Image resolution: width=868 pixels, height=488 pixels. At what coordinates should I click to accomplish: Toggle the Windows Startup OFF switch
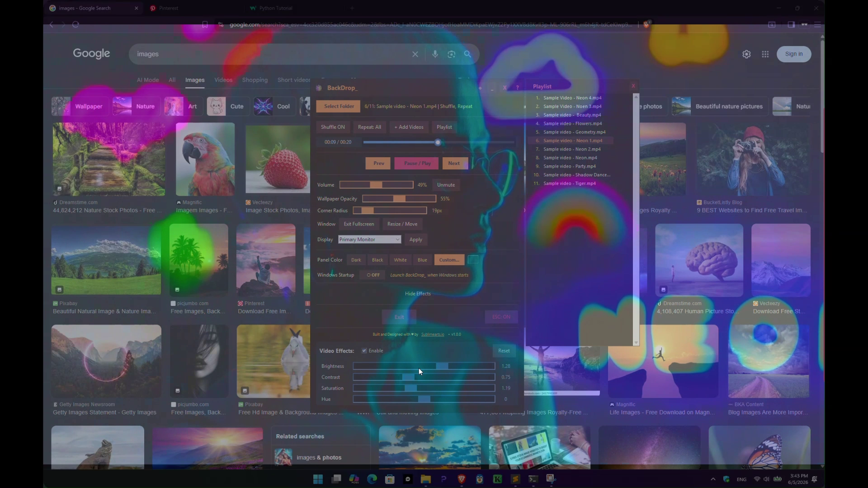click(x=373, y=275)
